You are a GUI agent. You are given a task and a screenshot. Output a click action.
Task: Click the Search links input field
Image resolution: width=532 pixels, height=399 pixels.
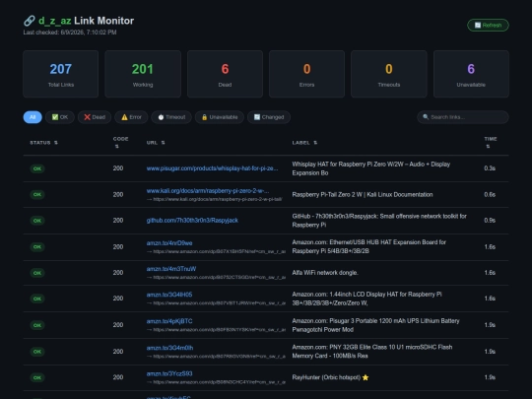click(x=463, y=117)
